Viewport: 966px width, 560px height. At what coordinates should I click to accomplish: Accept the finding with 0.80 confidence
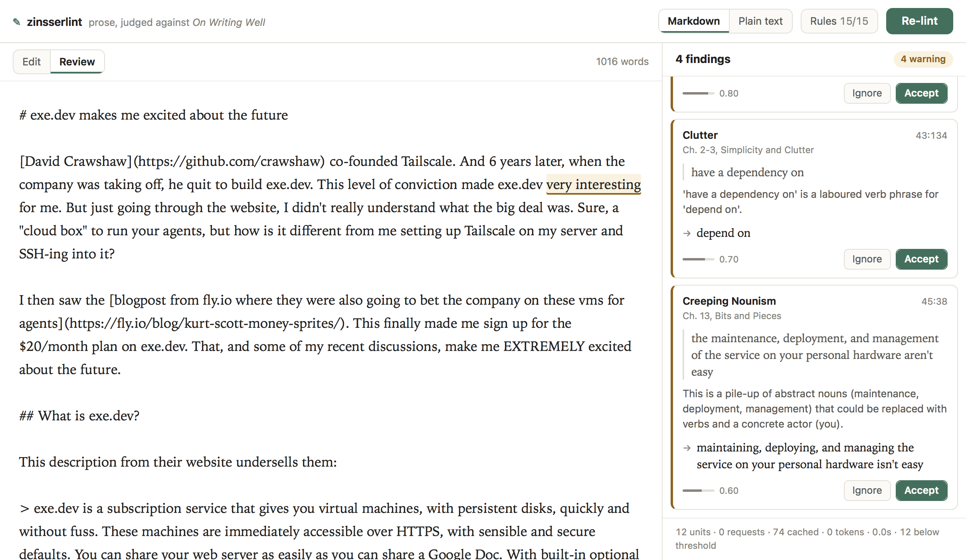coord(921,93)
